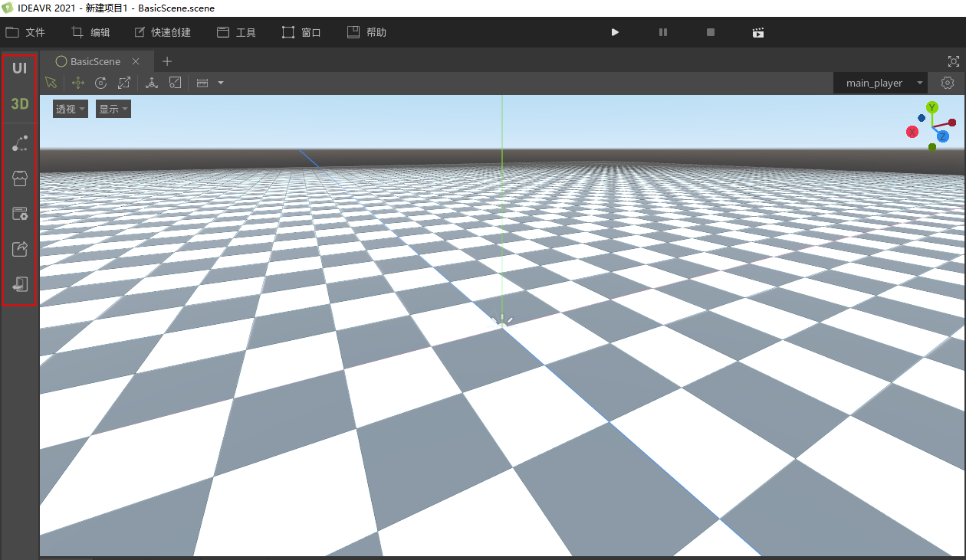Click the export/share project icon
Image resolution: width=966 pixels, height=560 pixels.
pos(20,248)
